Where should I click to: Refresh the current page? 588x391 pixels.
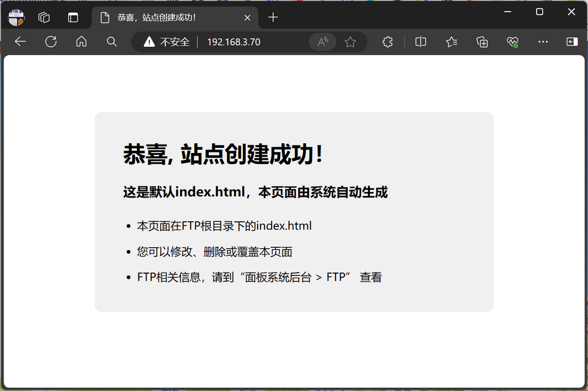click(51, 42)
